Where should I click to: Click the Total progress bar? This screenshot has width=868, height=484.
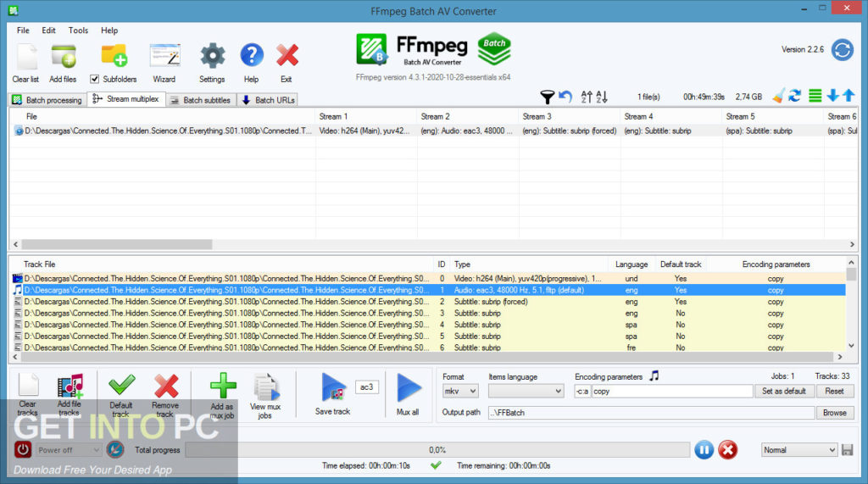pyautogui.click(x=437, y=449)
